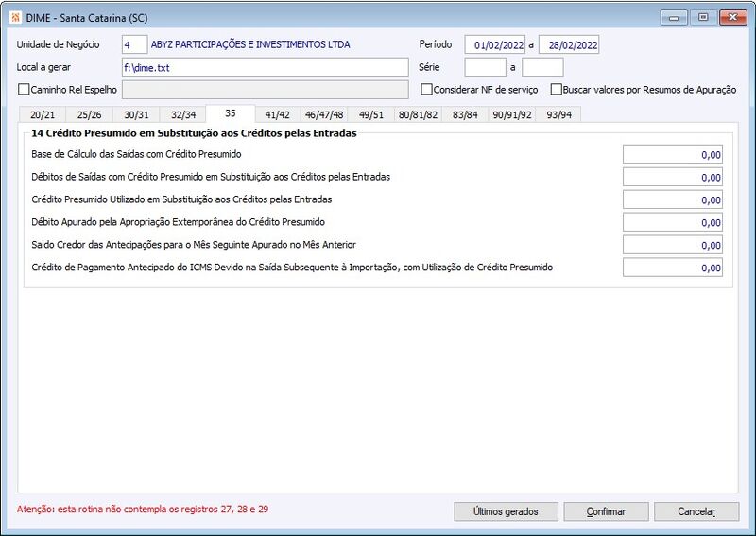Click the DIME application icon in title bar
Image resolution: width=756 pixels, height=536 pixels.
point(15,18)
